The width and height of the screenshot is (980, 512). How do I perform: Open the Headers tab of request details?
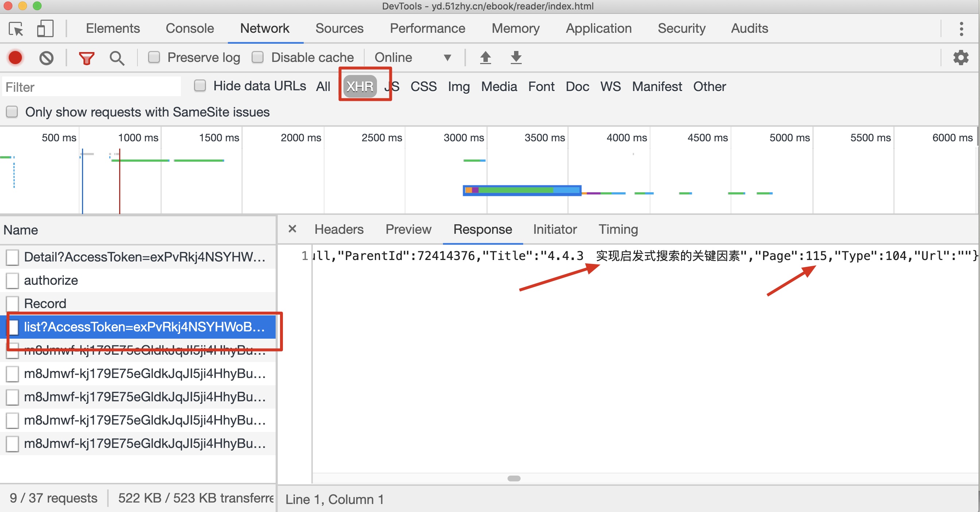point(339,229)
